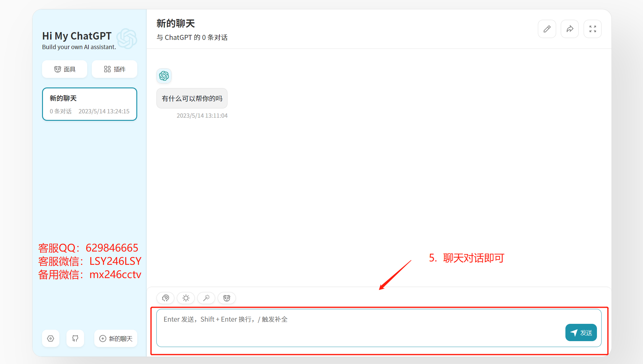
Task: Click the share conversation arrow icon
Action: pos(570,29)
